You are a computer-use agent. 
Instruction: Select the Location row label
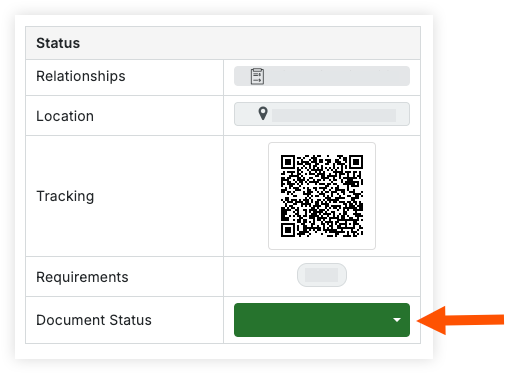point(65,116)
